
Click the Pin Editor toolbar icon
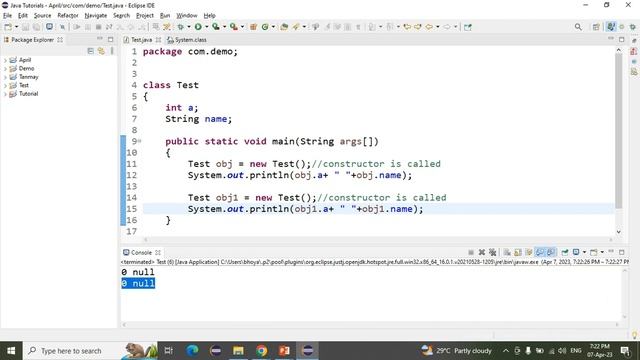[468, 27]
